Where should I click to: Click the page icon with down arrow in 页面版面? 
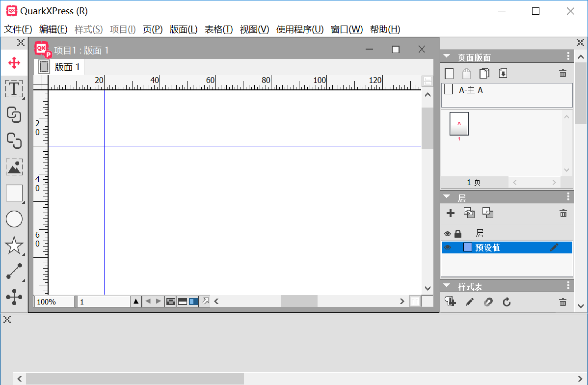point(503,73)
